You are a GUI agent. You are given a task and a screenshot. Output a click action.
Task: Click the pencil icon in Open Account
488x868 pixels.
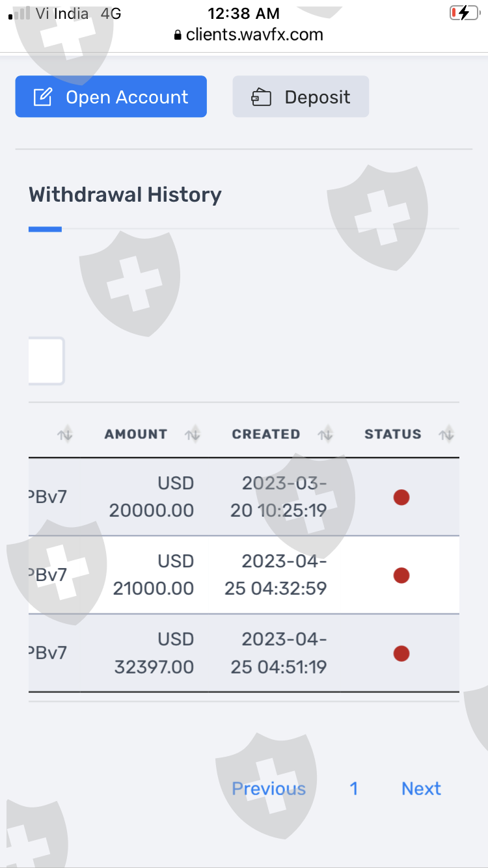pyautogui.click(x=42, y=98)
